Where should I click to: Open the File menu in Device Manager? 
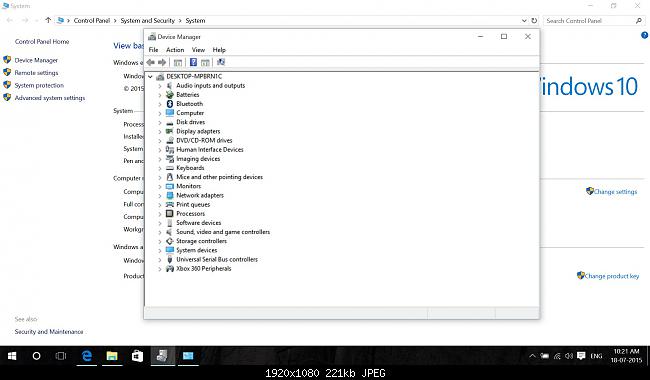[x=153, y=50]
